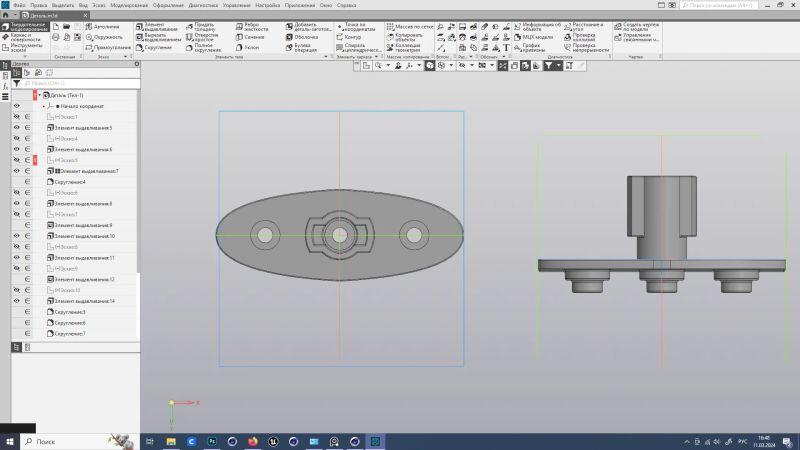Open Photoshop from the Windows taskbar

click(x=212, y=440)
